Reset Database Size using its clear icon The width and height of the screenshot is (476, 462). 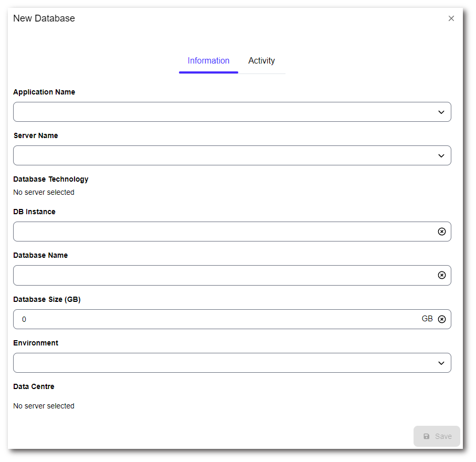442,319
